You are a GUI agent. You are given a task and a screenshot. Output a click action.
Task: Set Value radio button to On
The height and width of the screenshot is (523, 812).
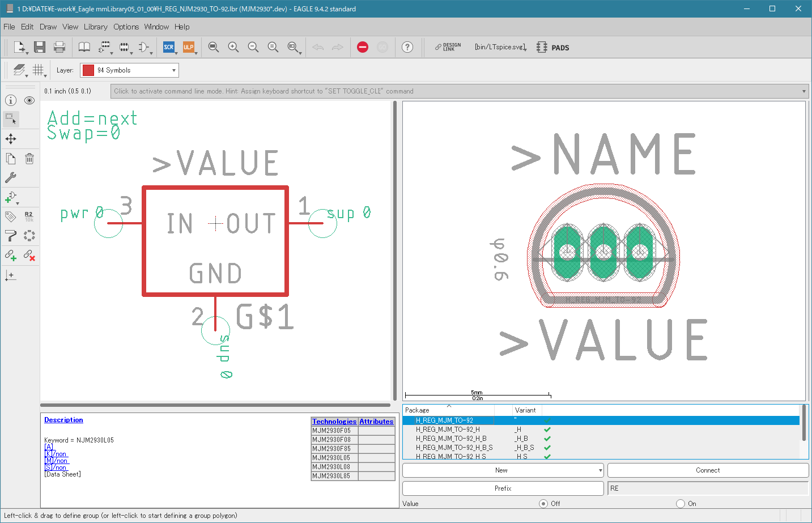click(681, 503)
